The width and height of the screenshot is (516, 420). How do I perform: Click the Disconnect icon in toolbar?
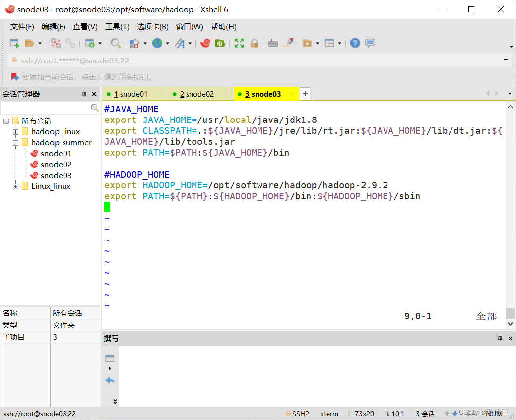coord(55,43)
